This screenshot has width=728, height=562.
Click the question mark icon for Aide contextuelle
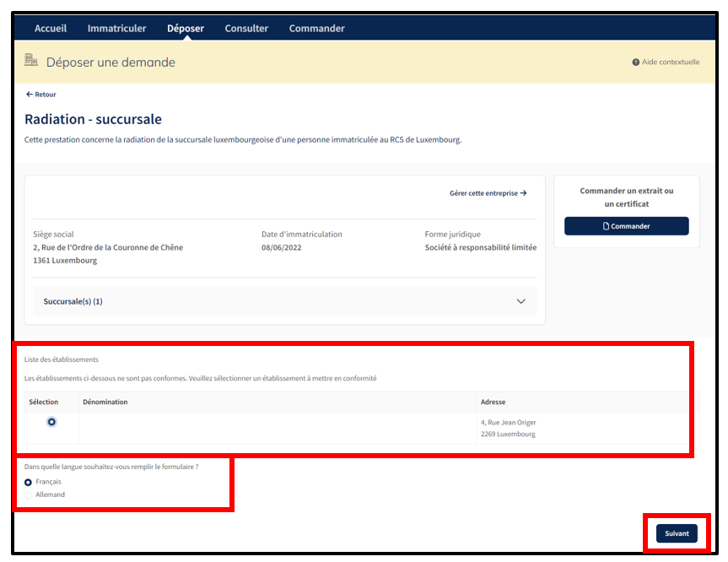(x=636, y=62)
